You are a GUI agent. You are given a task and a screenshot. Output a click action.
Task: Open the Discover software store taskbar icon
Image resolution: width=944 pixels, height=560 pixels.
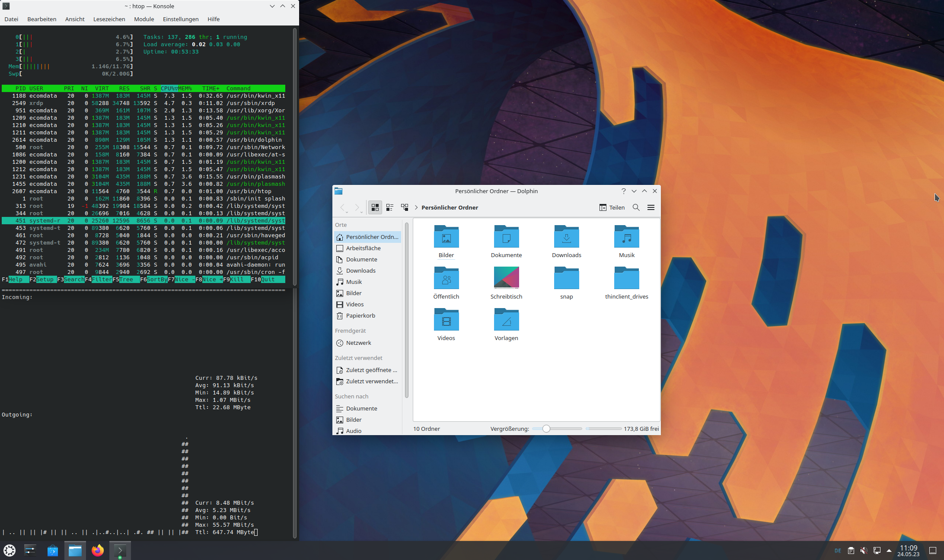click(53, 550)
